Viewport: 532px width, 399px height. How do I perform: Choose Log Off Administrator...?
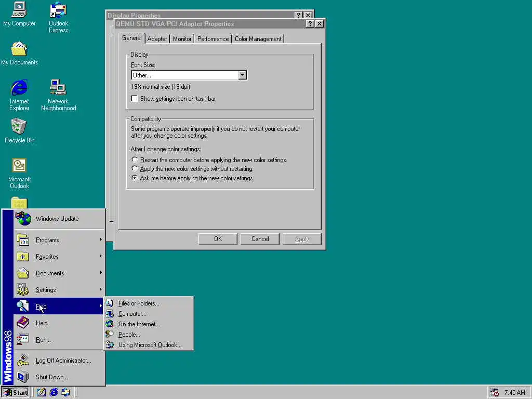coord(59,361)
